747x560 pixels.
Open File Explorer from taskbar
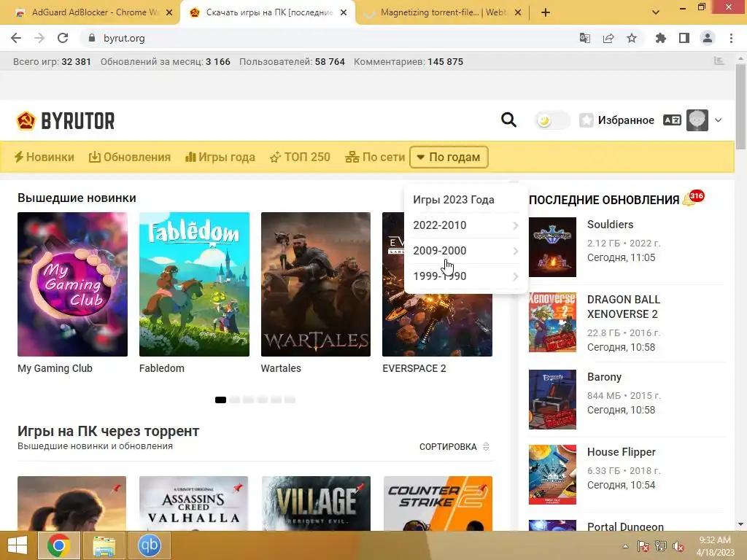[x=104, y=545]
